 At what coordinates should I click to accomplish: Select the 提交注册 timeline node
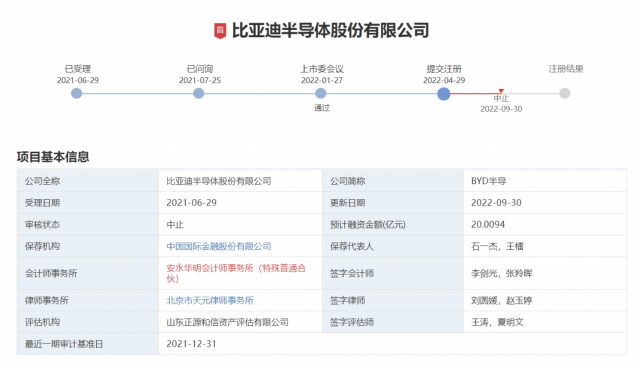[444, 94]
